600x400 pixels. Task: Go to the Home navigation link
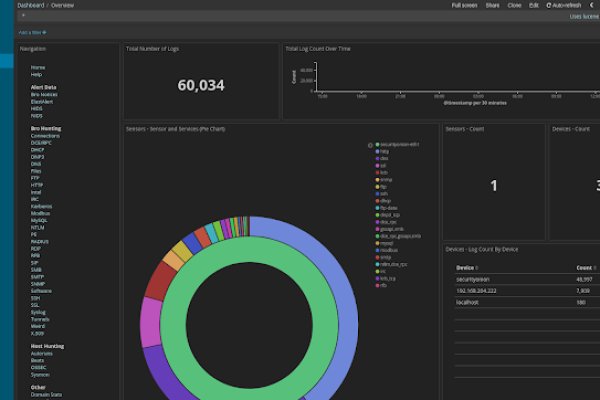[x=37, y=67]
